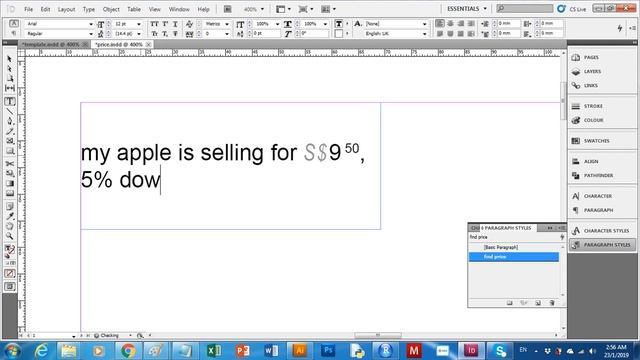Click the text fill colour swatch

pyautogui.click(x=338, y=24)
